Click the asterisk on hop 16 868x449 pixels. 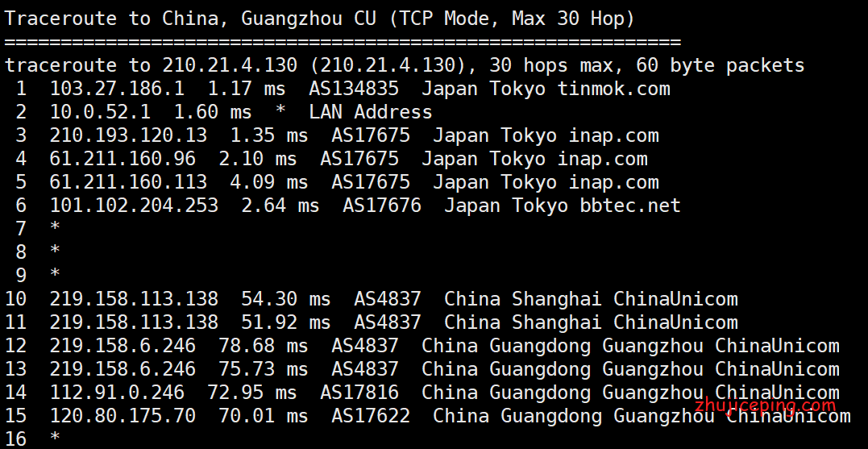[x=55, y=438]
